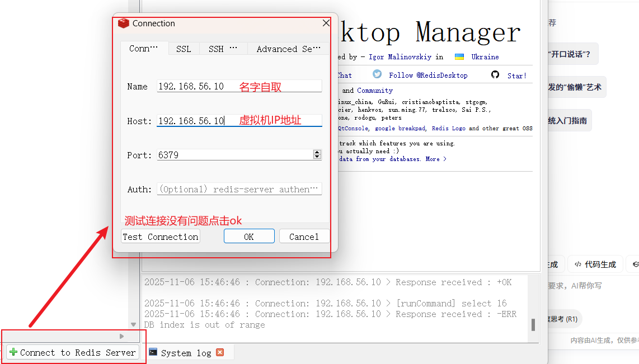Viewport: 639px width, 364px height.
Task: Click the Twitter bird icon
Action: [377, 74]
